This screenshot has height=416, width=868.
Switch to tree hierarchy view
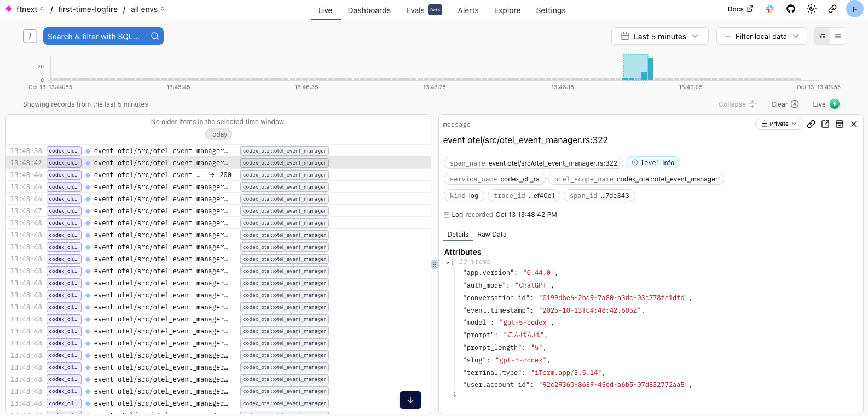(823, 37)
